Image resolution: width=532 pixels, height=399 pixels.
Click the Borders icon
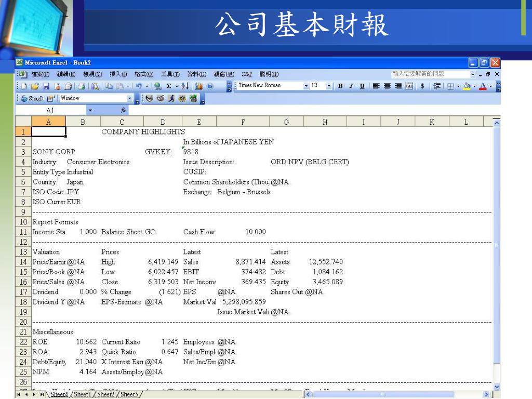450,86
